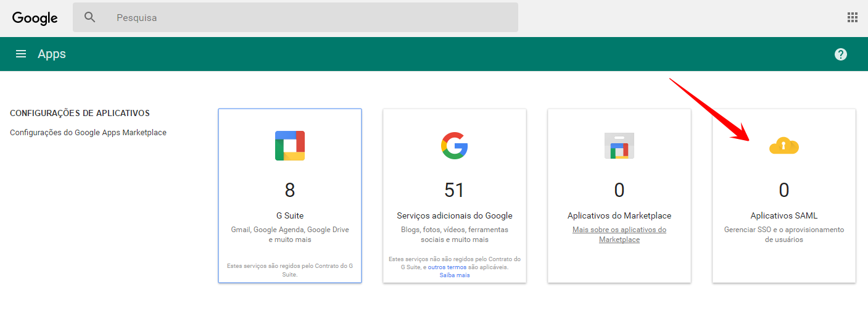Viewport: 868px width, 313px height.
Task: Open the Google apps grid launcher
Action: click(853, 17)
